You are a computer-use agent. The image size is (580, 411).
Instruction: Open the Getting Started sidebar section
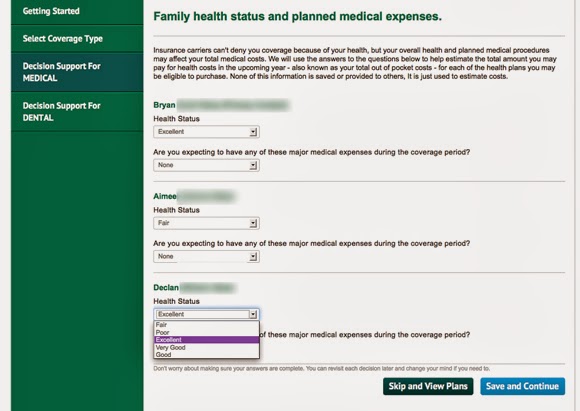[77, 11]
